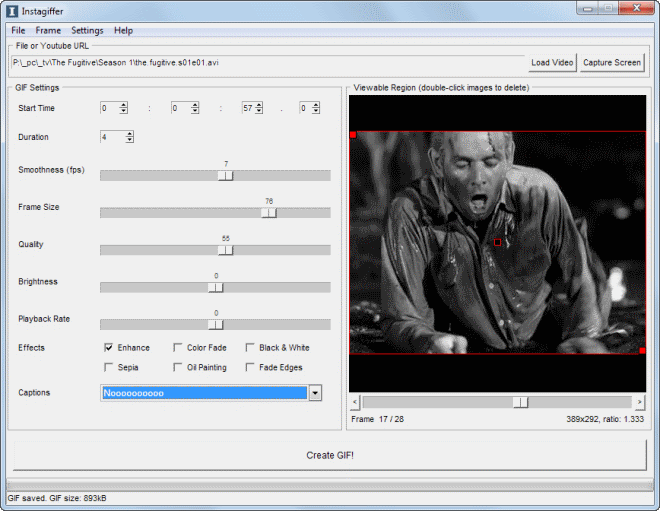The image size is (660, 511).
Task: Click the File or Youtube URL field
Action: (268, 63)
